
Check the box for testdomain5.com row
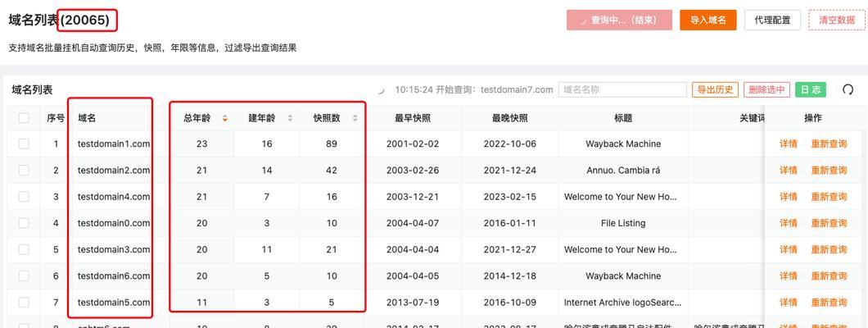click(x=24, y=303)
